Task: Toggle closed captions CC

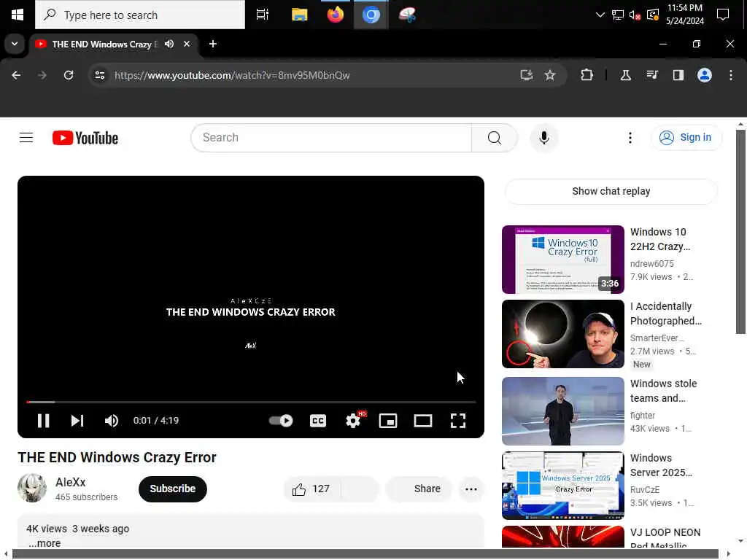Action: coord(318,421)
